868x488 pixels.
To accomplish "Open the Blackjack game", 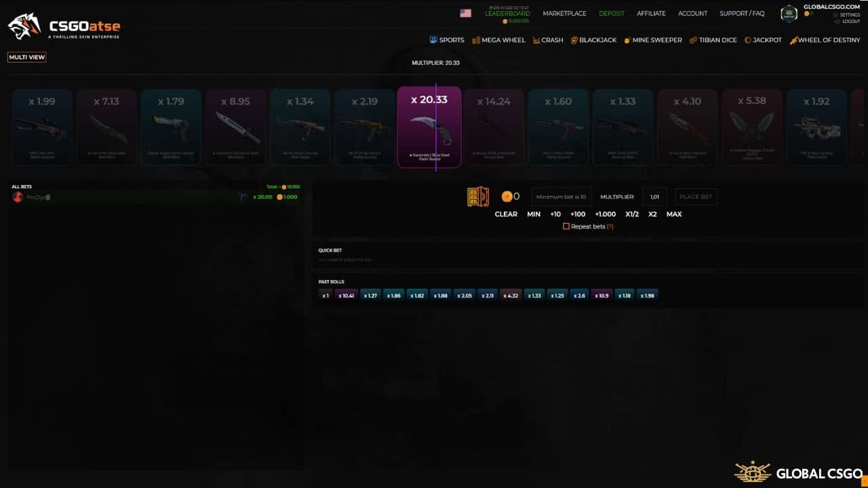I will tap(593, 40).
